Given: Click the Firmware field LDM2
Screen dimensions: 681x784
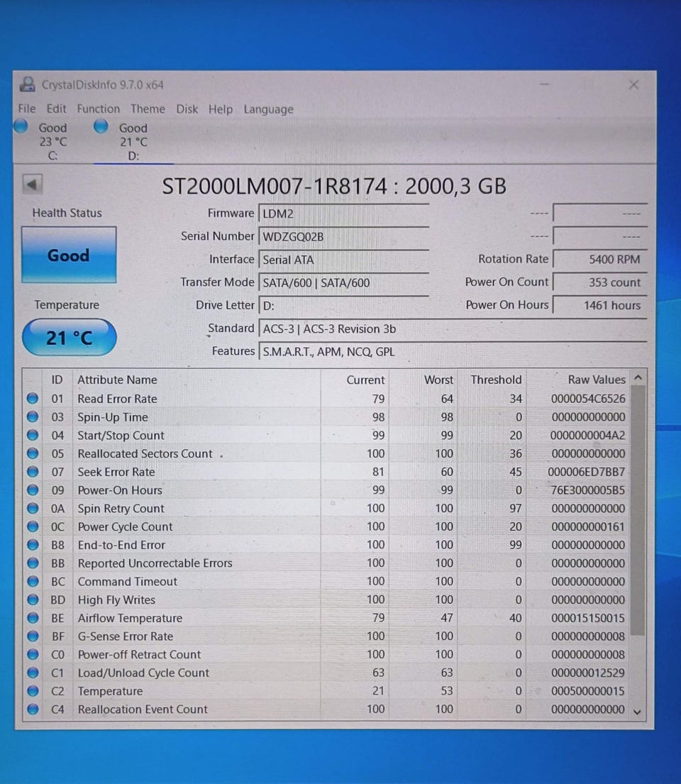Looking at the screenshot, I should click(x=344, y=214).
